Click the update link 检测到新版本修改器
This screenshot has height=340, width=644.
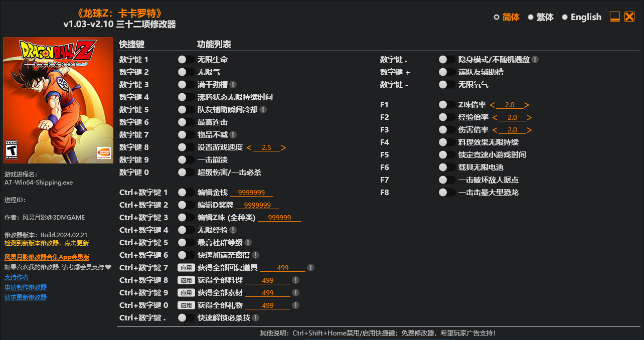tap(47, 243)
